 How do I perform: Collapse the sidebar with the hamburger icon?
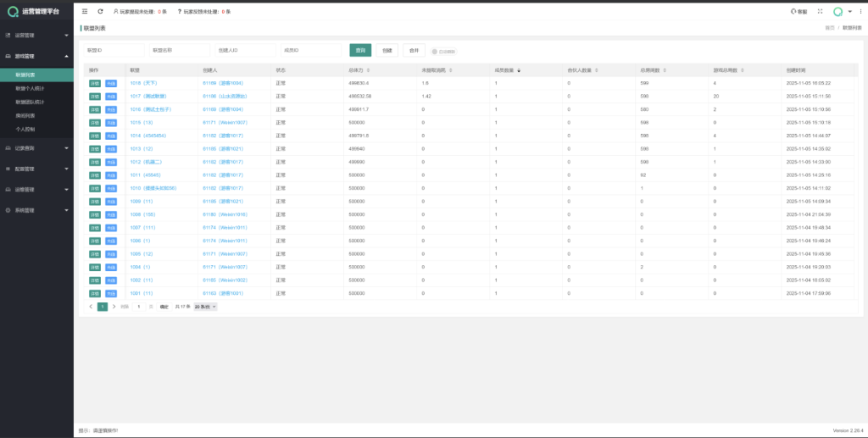pos(85,11)
